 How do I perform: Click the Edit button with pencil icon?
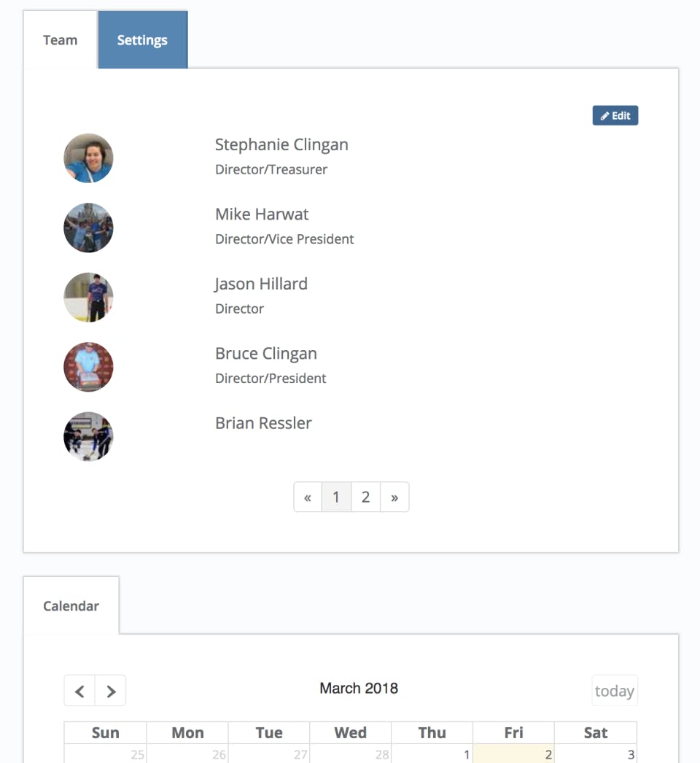[x=615, y=115]
